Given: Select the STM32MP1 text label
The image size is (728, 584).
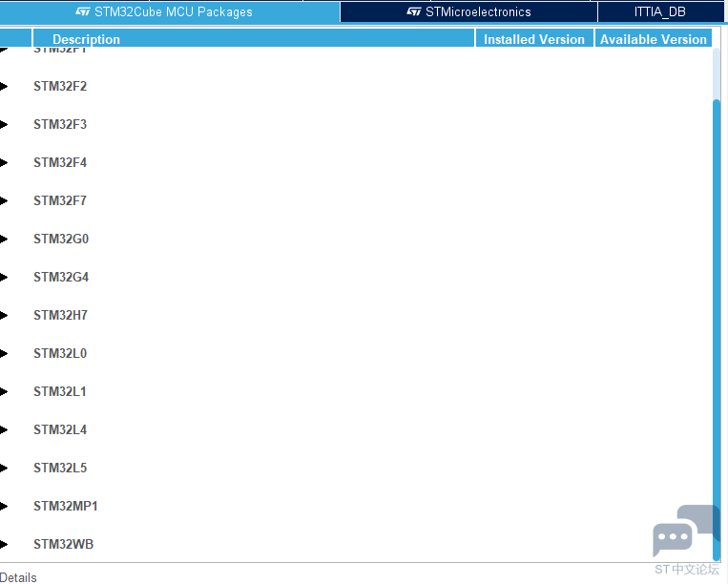Looking at the screenshot, I should pyautogui.click(x=66, y=506).
